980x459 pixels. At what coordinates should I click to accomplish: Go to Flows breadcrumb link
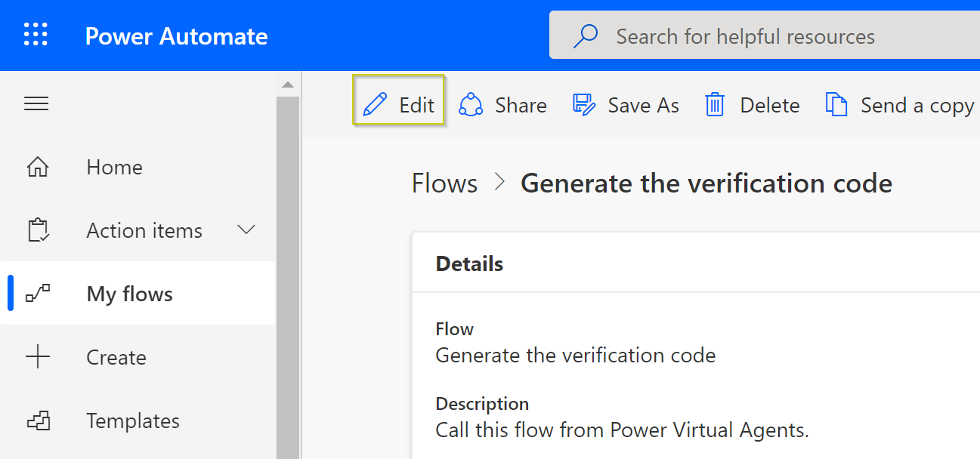[x=444, y=183]
